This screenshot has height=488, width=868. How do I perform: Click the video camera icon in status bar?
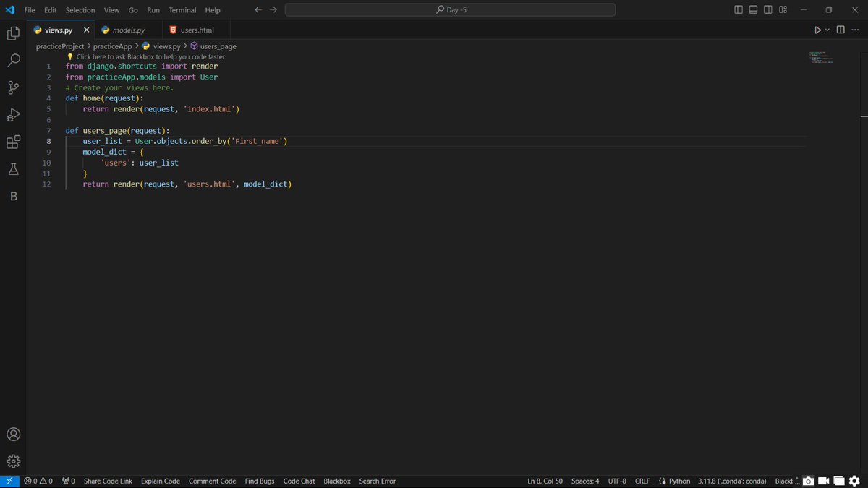pos(823,481)
